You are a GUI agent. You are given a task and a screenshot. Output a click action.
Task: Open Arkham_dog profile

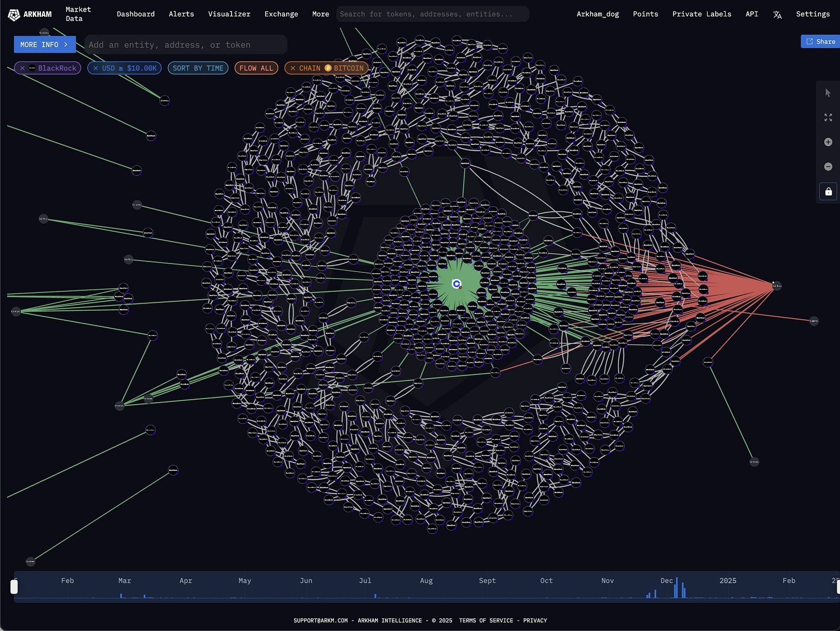point(597,14)
